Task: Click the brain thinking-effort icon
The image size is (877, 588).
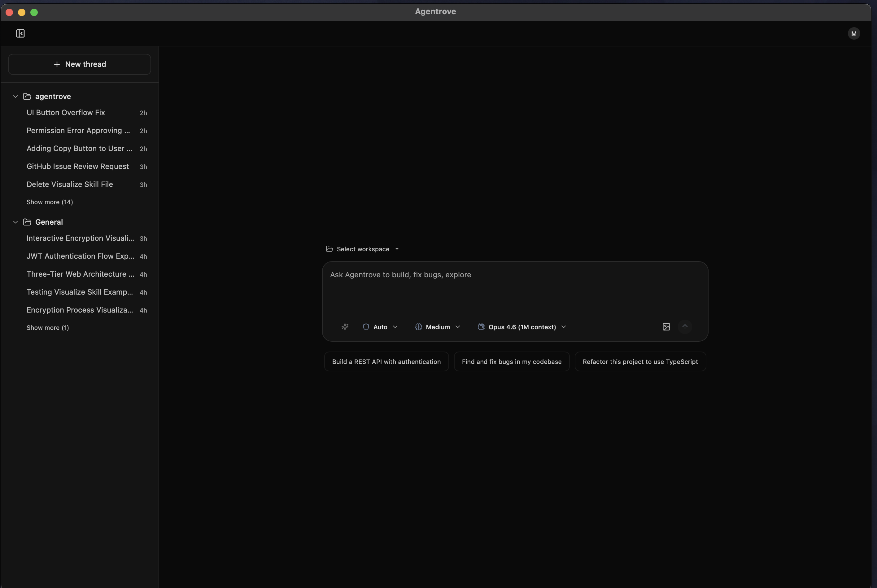Action: coord(419,326)
